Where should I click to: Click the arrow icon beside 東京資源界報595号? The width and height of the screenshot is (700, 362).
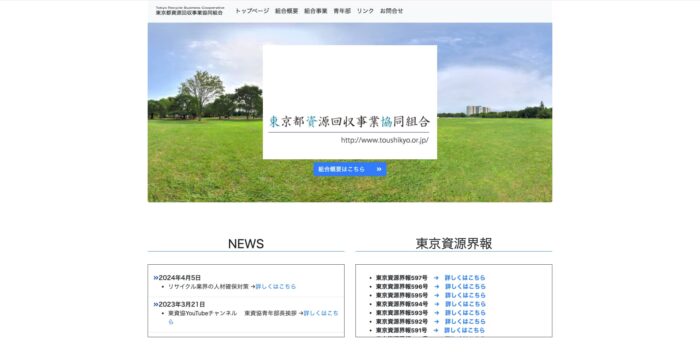436,295
